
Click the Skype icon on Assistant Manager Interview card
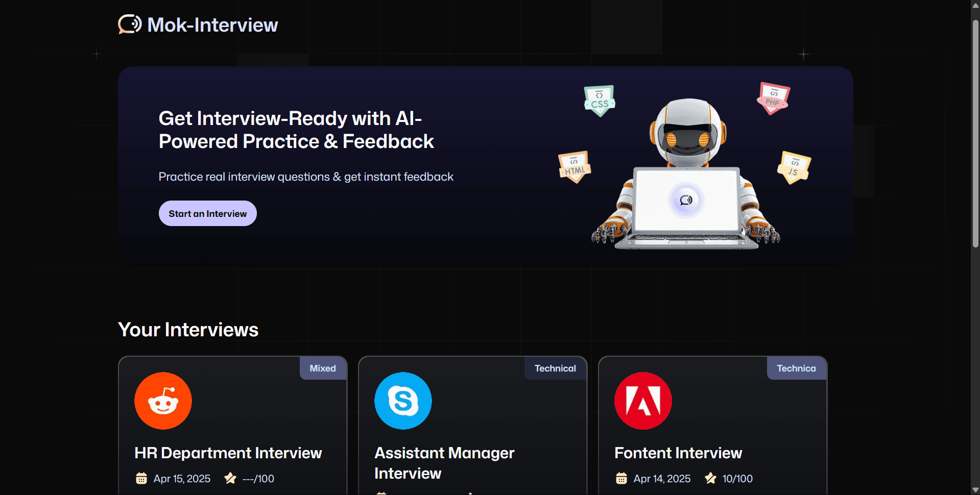(403, 401)
